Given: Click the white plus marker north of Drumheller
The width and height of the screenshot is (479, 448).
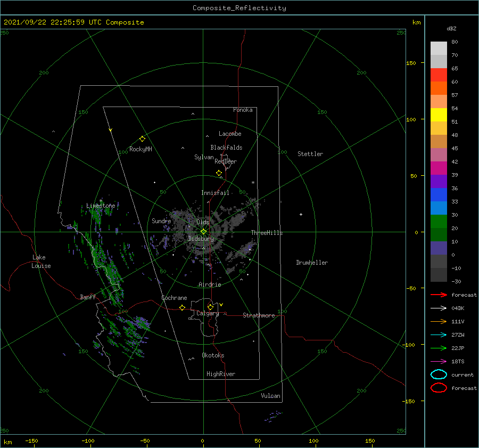Looking at the screenshot, I should [301, 214].
